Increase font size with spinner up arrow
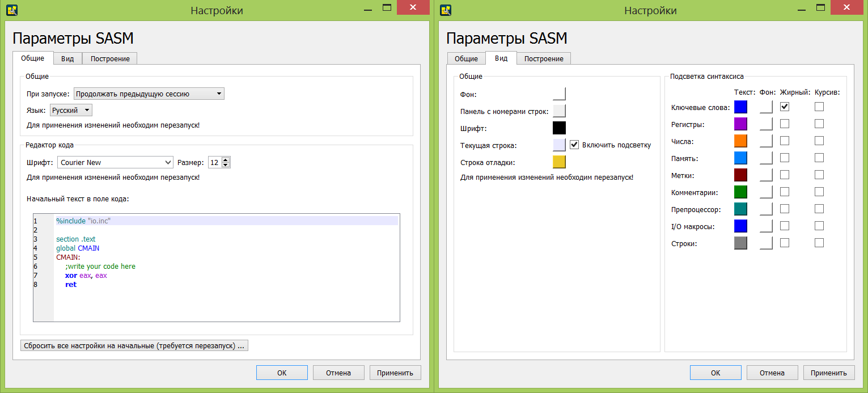 (x=226, y=159)
